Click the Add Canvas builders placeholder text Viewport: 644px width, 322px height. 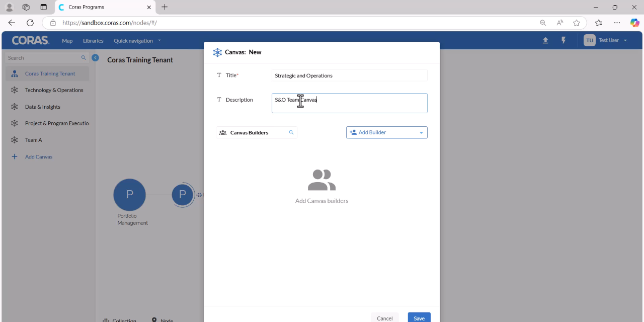(x=321, y=201)
